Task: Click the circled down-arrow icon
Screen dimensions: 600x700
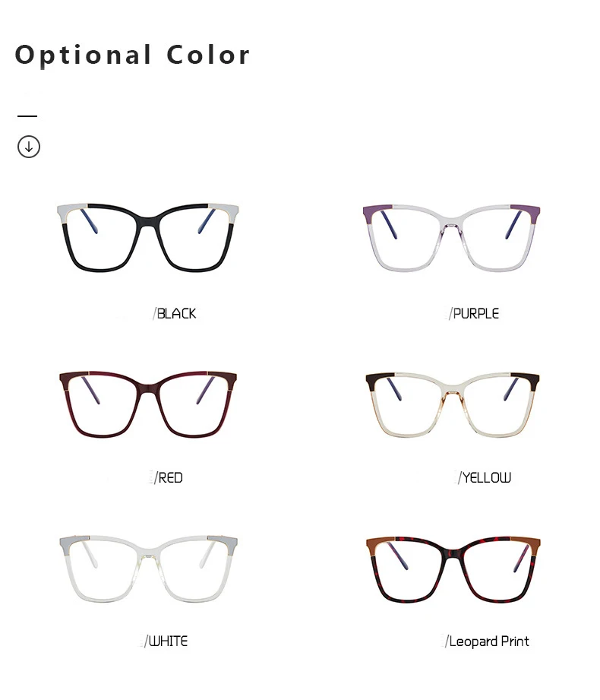Action: 29,147
